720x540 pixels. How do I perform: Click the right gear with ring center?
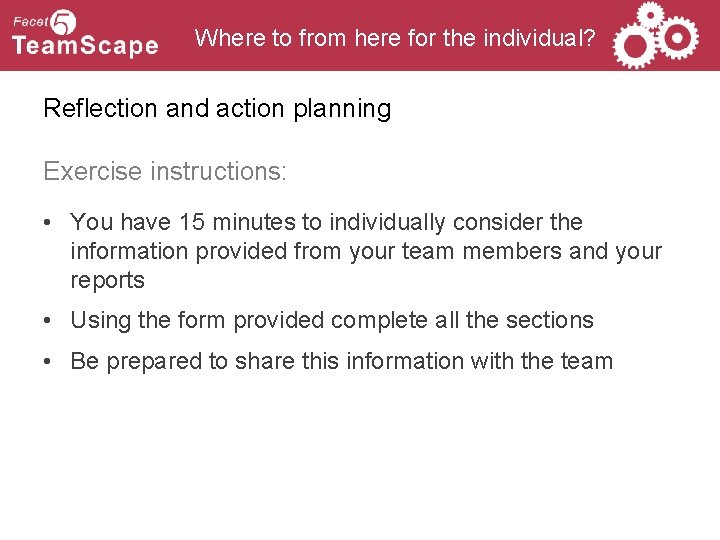679,38
